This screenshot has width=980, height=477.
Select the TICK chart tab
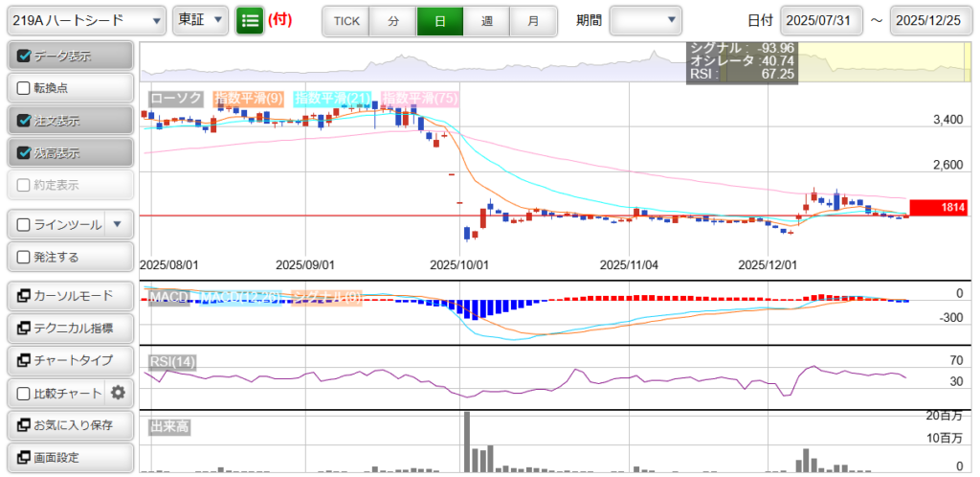click(345, 20)
